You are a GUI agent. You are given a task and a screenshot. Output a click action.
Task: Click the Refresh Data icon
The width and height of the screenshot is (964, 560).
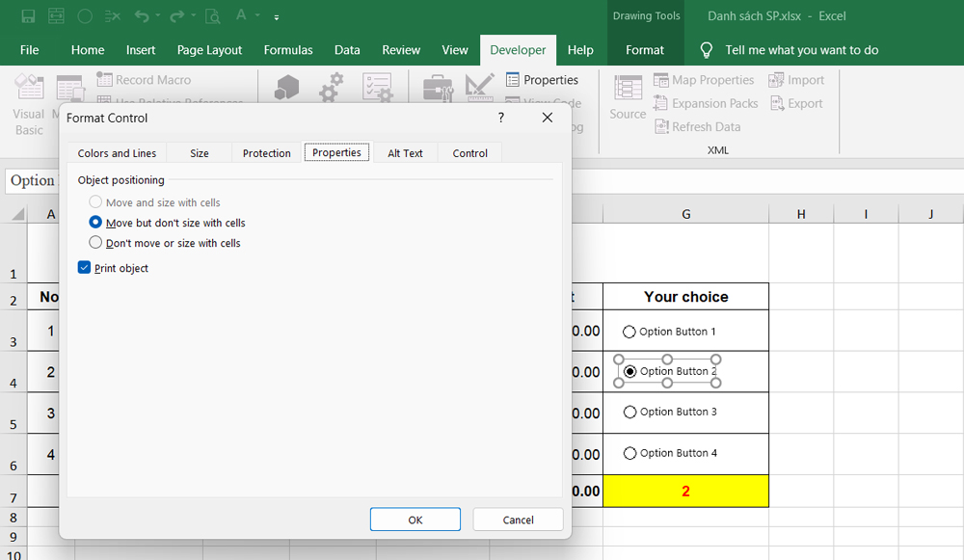(x=661, y=126)
